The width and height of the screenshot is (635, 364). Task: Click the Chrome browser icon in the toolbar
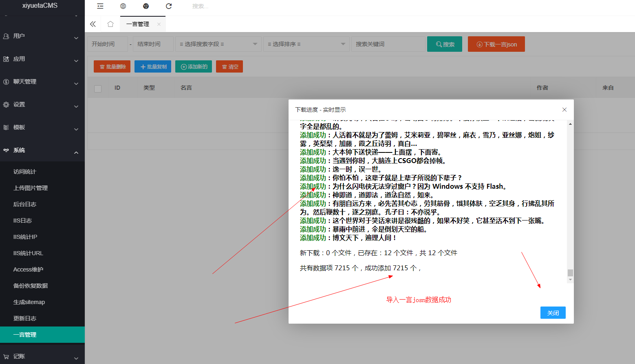146,6
